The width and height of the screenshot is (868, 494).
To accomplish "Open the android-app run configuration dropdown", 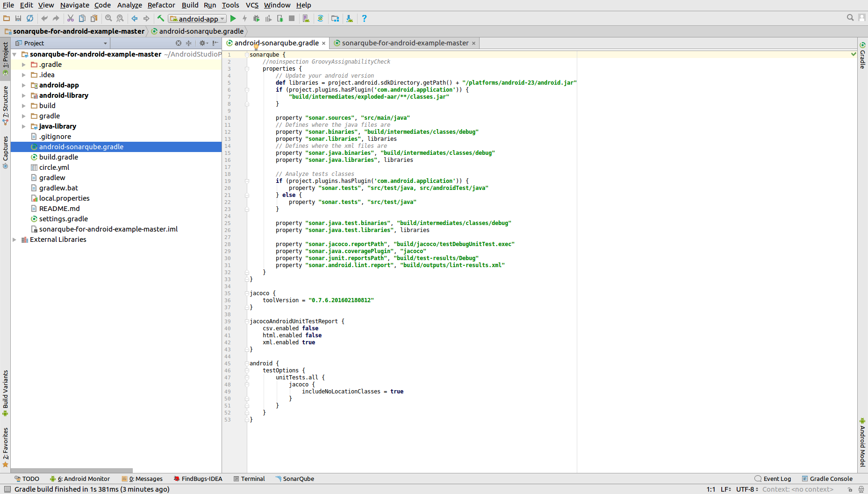I will coord(197,19).
